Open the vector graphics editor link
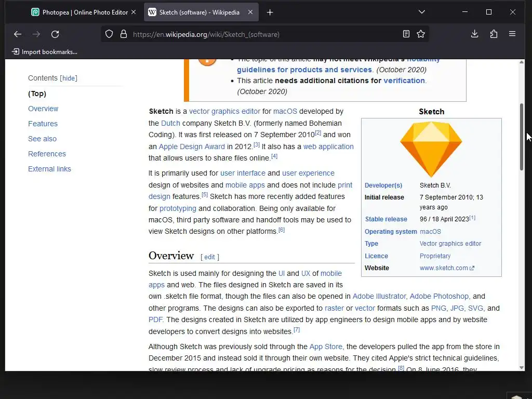The height and width of the screenshot is (399, 532). tap(224, 111)
